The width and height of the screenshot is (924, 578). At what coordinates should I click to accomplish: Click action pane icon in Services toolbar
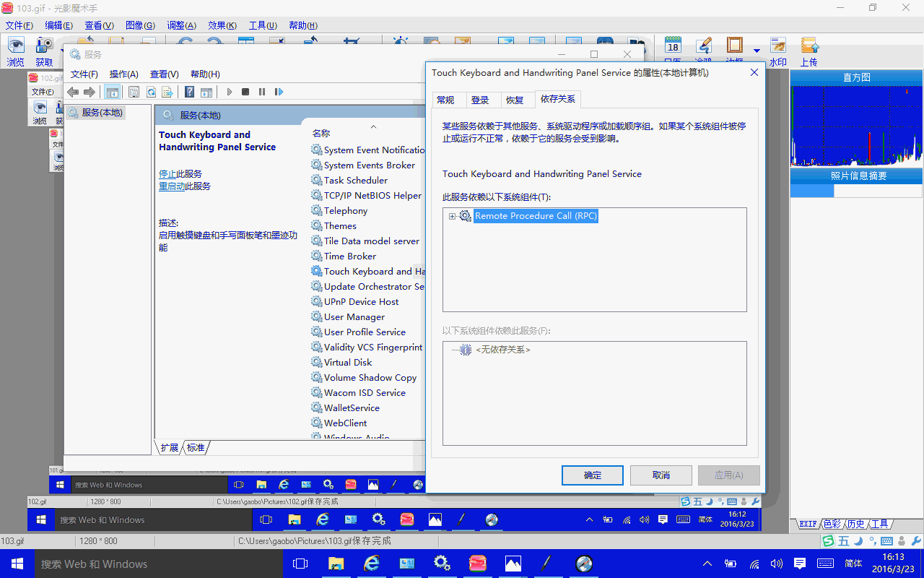[x=206, y=92]
